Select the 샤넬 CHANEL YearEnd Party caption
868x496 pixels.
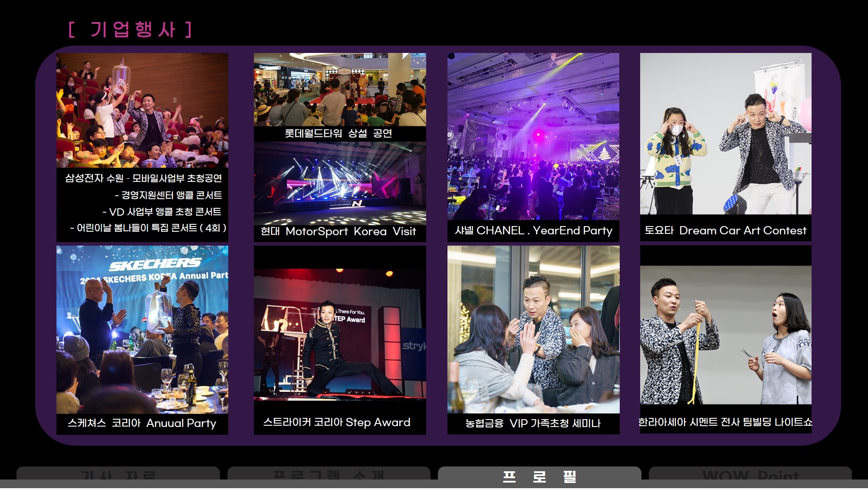tap(533, 231)
